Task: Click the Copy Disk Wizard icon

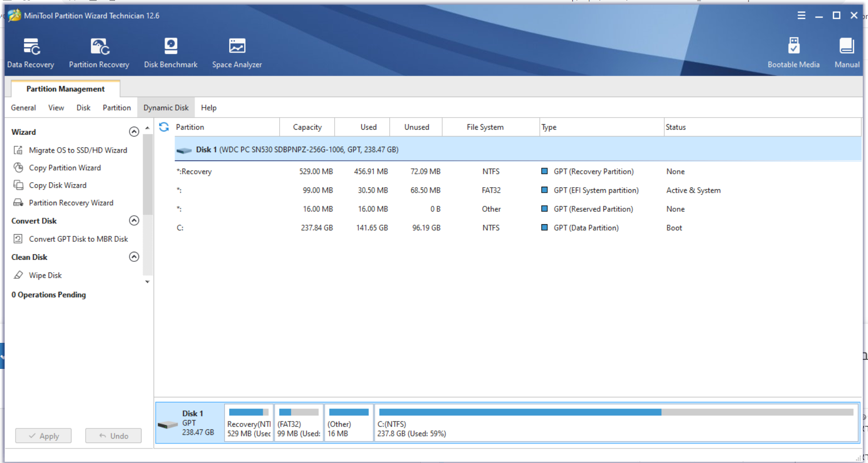Action: pyautogui.click(x=18, y=185)
